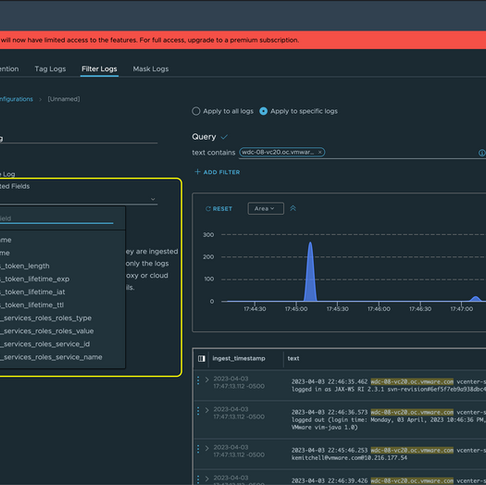
Task: Click the field search input box
Action: click(57, 218)
